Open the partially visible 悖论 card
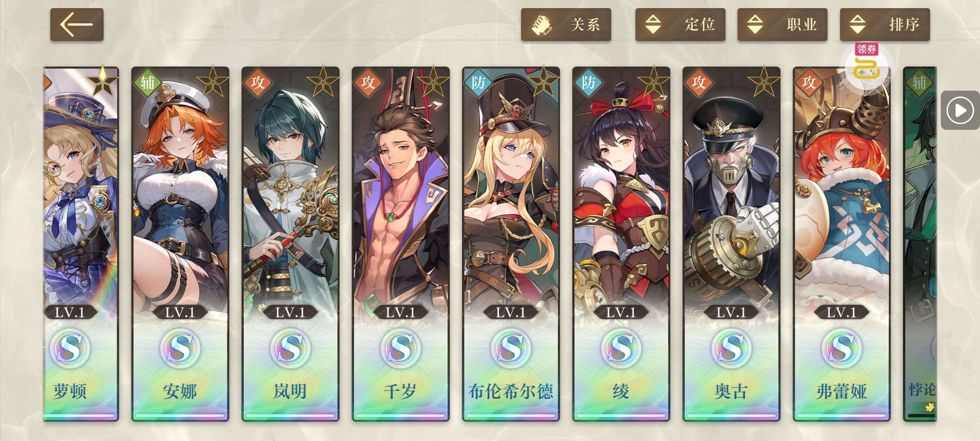The image size is (980, 441). coord(920,244)
